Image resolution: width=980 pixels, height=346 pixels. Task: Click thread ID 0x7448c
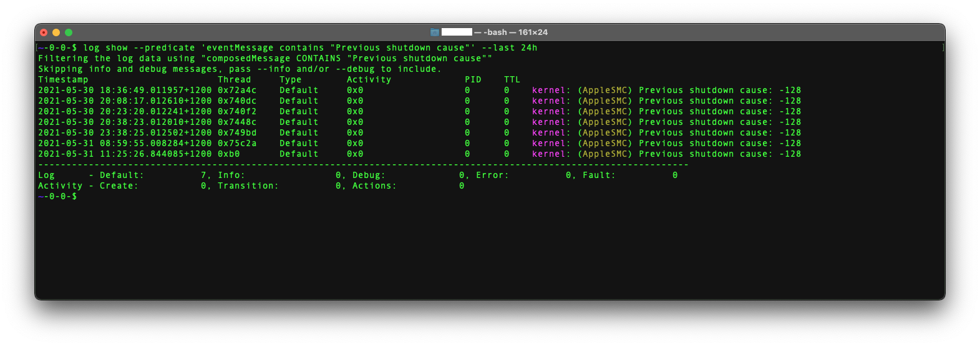[x=237, y=122]
